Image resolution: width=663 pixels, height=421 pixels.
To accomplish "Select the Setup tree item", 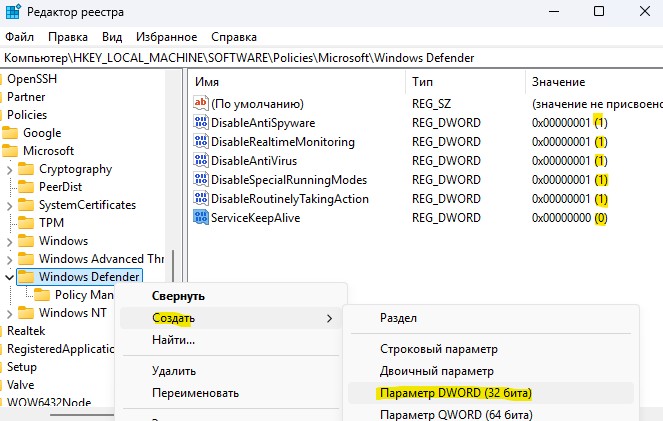I will [22, 367].
